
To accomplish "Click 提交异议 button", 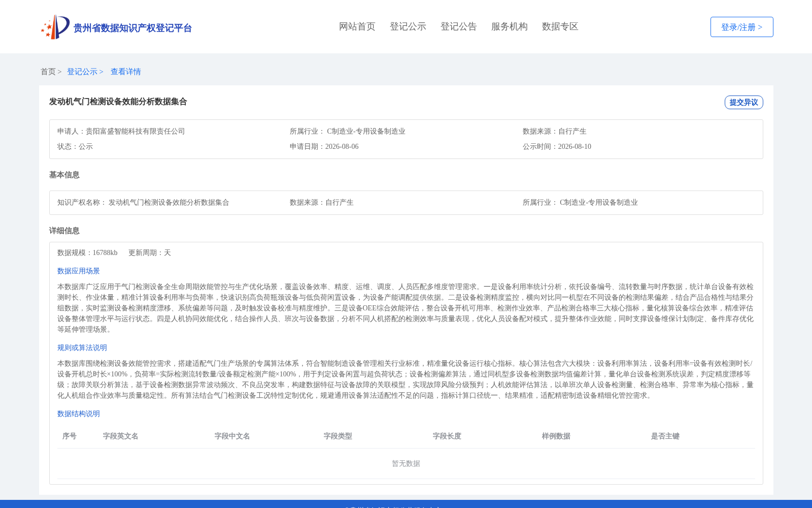I will click(743, 102).
